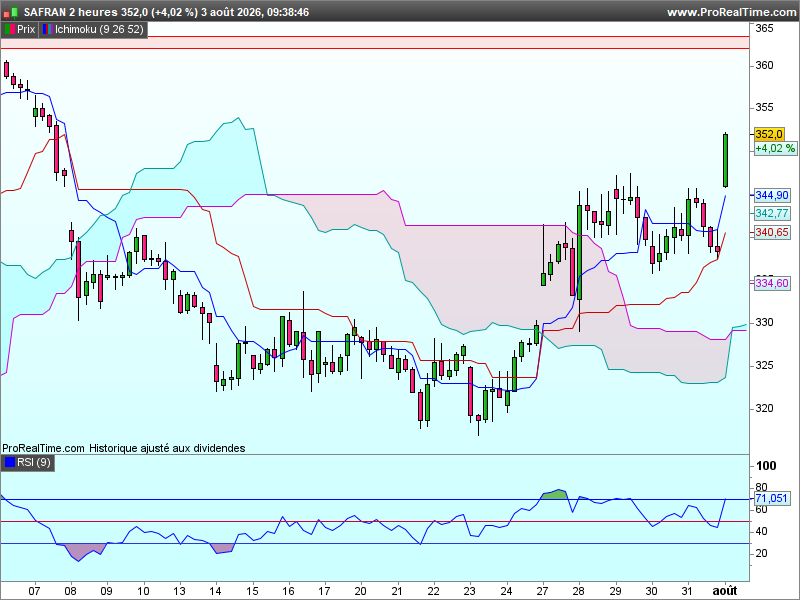The width and height of the screenshot is (800, 600).
Task: Click date 13 on time axis
Action: (179, 591)
